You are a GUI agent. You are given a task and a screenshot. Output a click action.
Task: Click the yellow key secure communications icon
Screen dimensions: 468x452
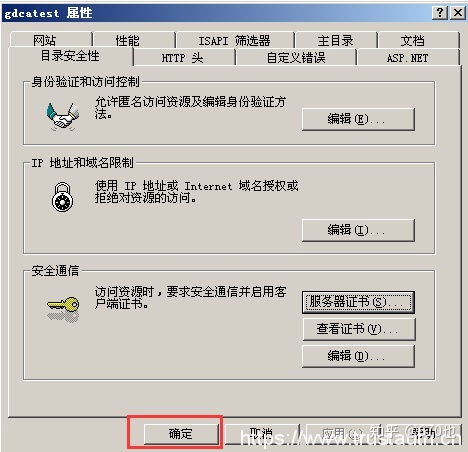click(x=63, y=309)
